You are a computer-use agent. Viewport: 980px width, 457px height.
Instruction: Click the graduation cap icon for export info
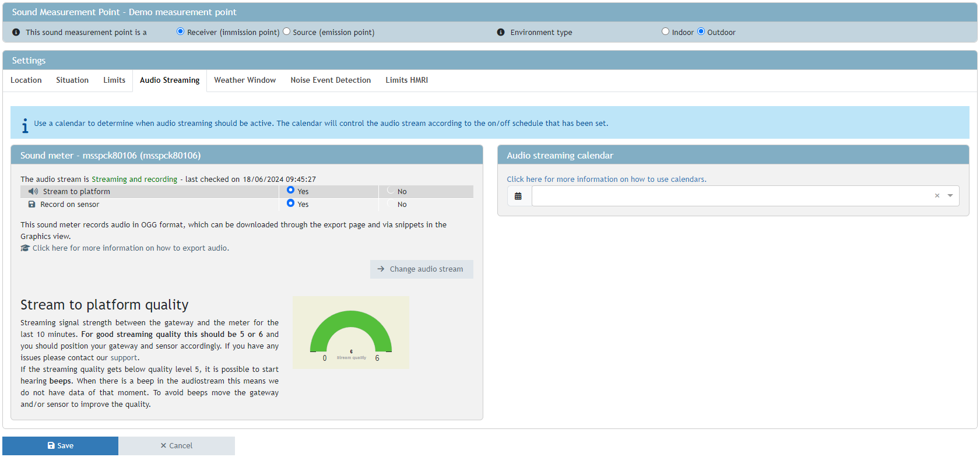pyautogui.click(x=25, y=248)
